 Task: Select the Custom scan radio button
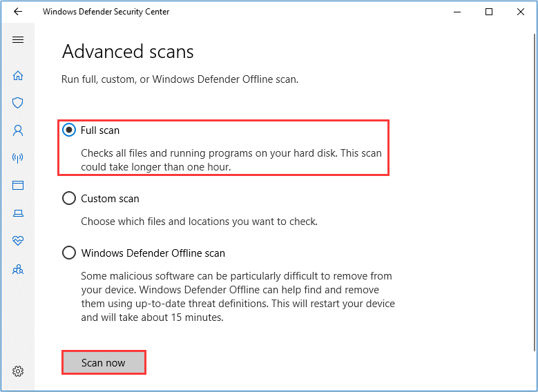click(69, 198)
